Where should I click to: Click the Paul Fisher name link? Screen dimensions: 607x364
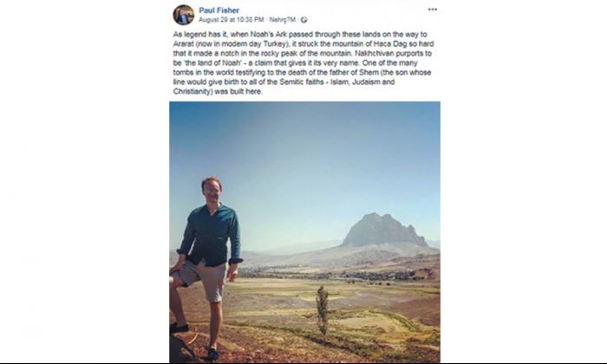[219, 10]
